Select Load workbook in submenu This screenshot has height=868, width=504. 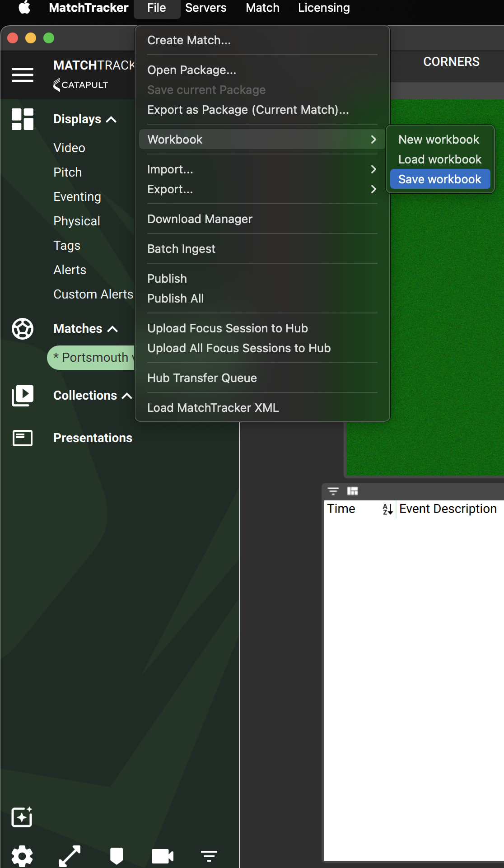(440, 159)
